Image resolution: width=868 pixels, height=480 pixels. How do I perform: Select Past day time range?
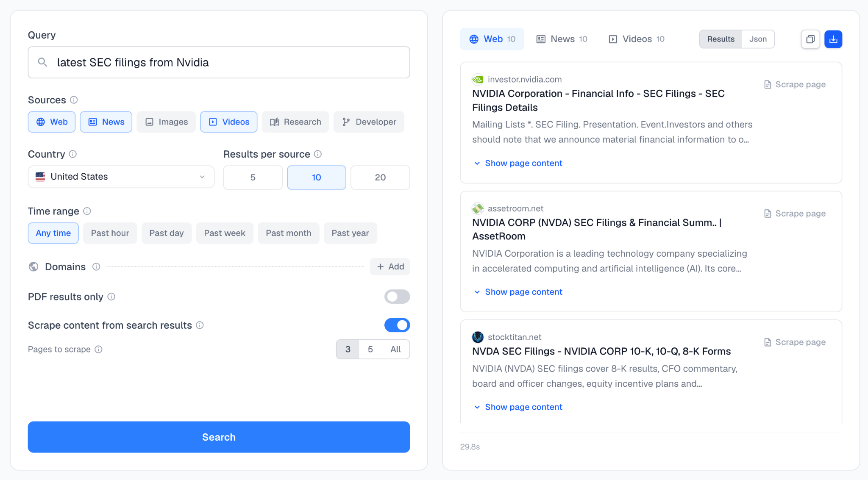[x=167, y=233]
